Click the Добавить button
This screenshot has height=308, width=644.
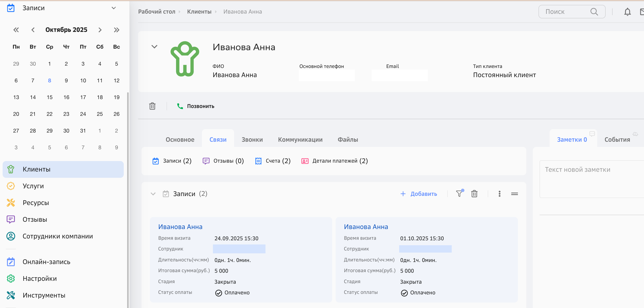(x=419, y=194)
